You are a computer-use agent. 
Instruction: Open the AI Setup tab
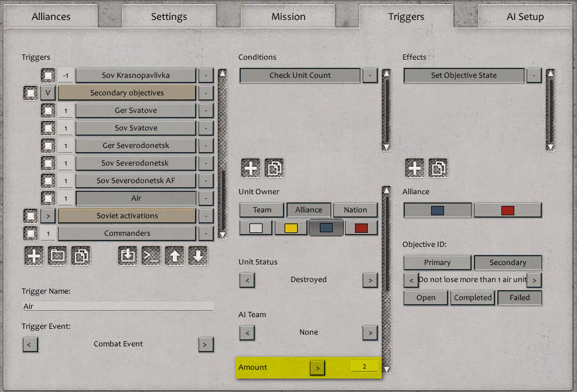coord(525,16)
